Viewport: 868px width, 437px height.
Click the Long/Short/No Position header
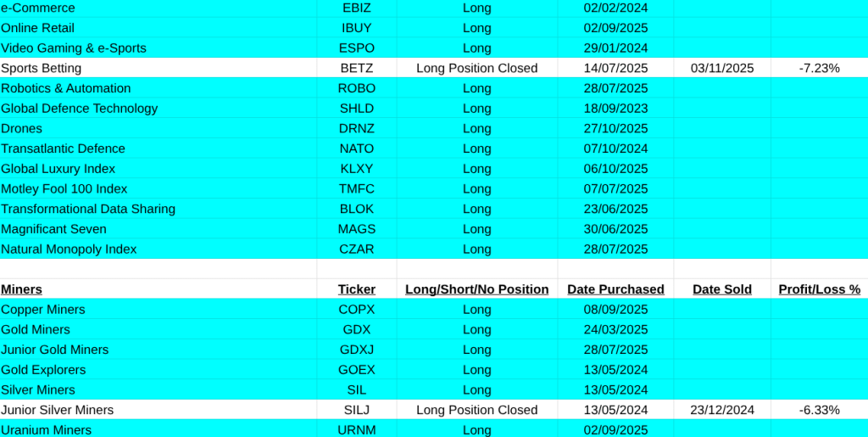click(x=476, y=289)
